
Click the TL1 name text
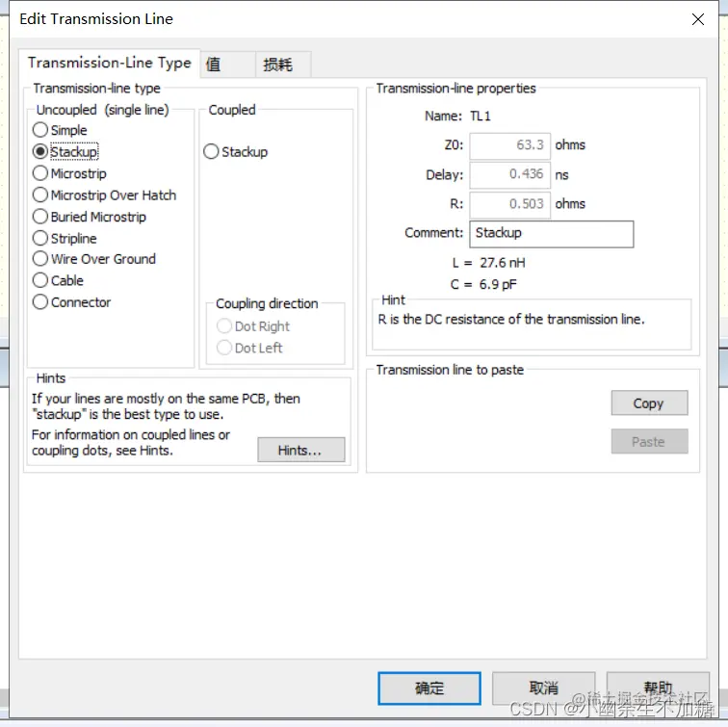[481, 117]
